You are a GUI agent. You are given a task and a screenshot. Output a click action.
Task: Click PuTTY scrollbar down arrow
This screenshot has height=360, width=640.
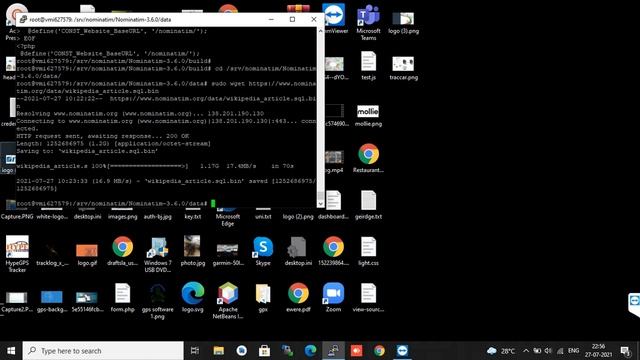pos(320,204)
